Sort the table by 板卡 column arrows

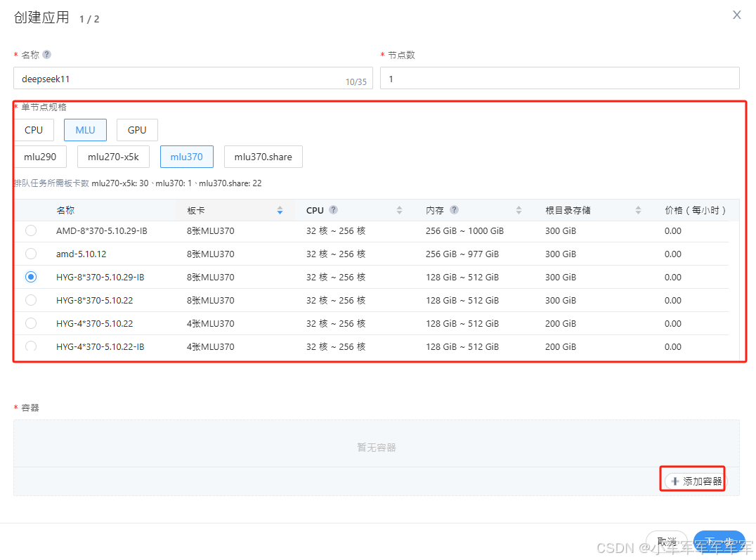[280, 210]
